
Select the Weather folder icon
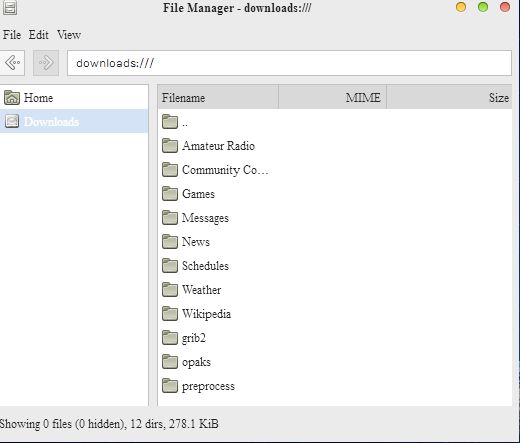point(170,290)
